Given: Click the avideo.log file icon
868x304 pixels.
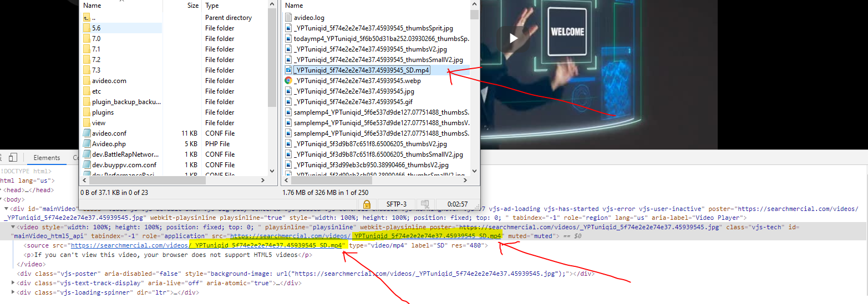Looking at the screenshot, I should (288, 18).
